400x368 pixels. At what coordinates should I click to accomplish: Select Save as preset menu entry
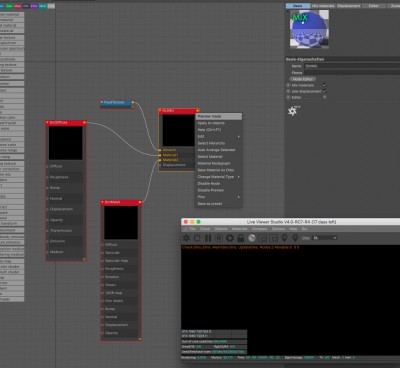point(218,204)
